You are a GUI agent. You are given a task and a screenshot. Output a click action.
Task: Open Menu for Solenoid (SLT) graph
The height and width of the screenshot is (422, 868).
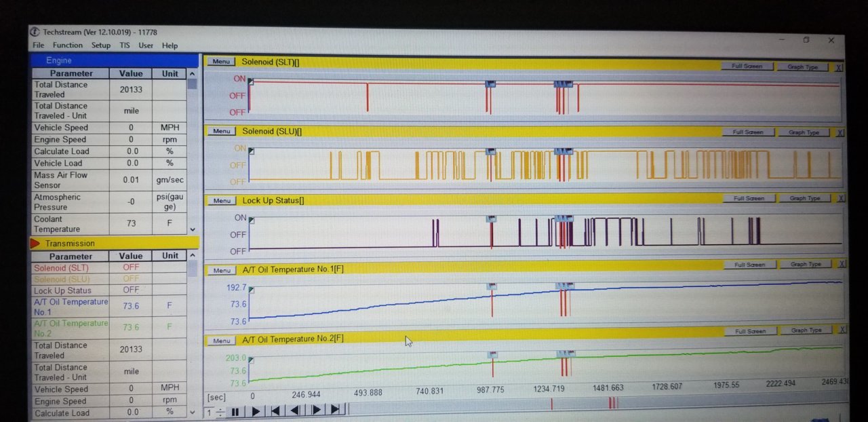coord(220,62)
